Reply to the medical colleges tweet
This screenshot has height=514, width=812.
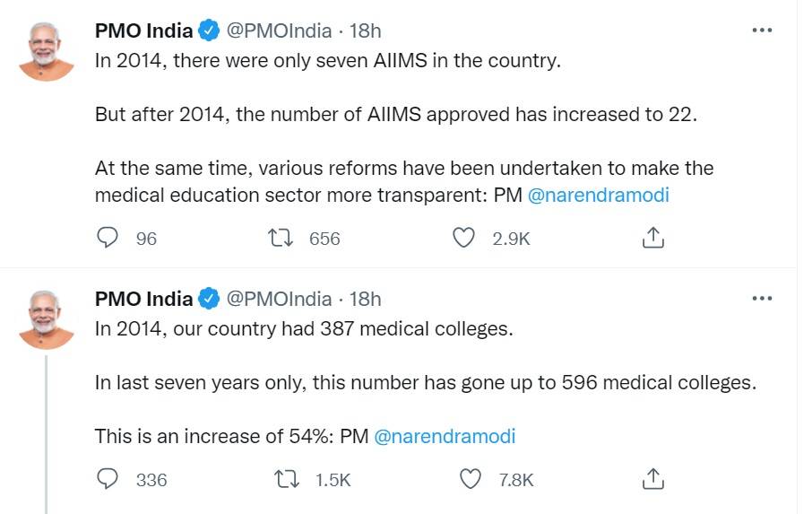click(108, 479)
